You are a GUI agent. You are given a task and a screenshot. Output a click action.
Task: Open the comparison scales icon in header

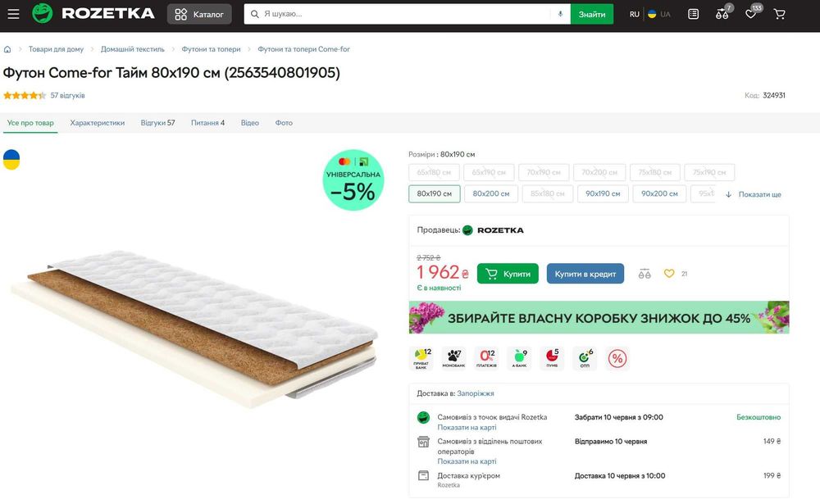pos(722,14)
